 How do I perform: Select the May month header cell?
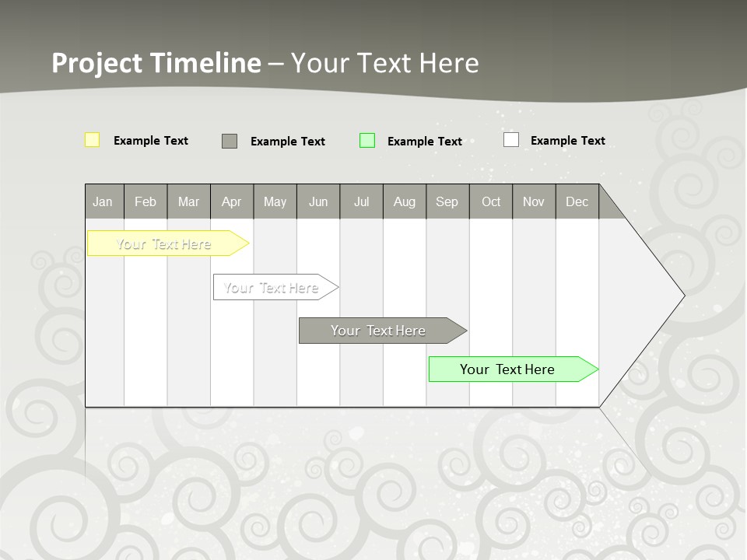point(275,201)
